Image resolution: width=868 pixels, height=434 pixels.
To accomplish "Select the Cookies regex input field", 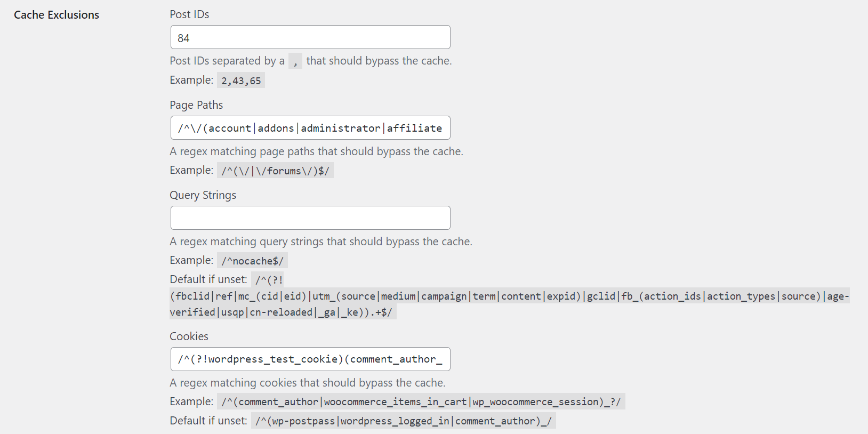I will (310, 359).
